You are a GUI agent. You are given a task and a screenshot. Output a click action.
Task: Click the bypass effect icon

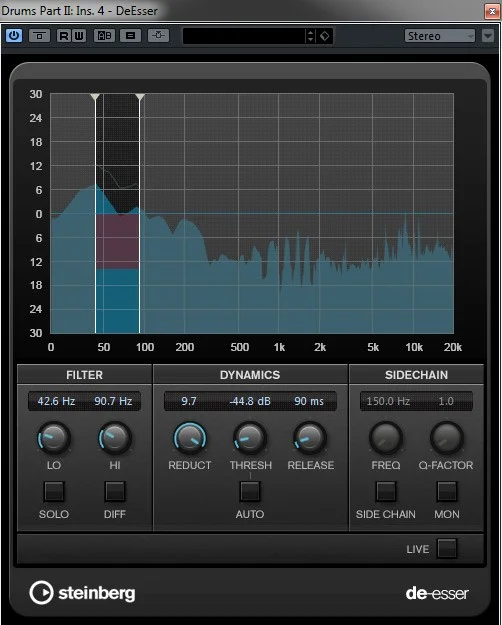[x=39, y=36]
